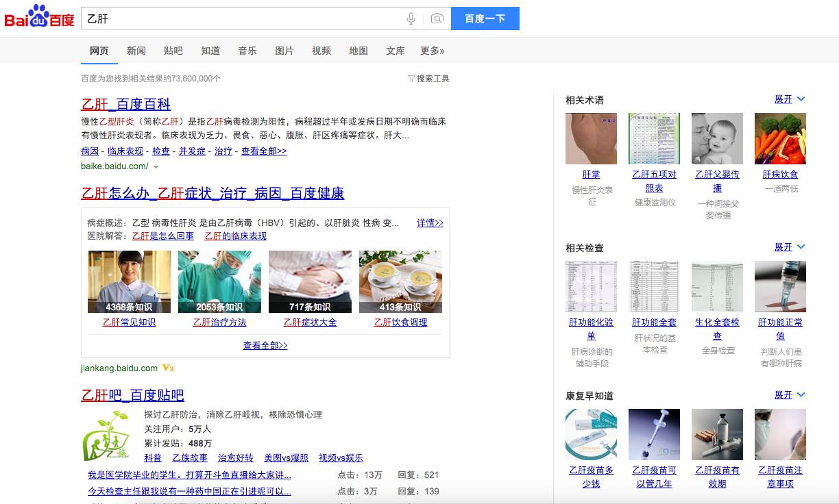The image size is (839, 504).
Task: Open the 乙肝疫苗注意事项 link
Action: (780, 477)
